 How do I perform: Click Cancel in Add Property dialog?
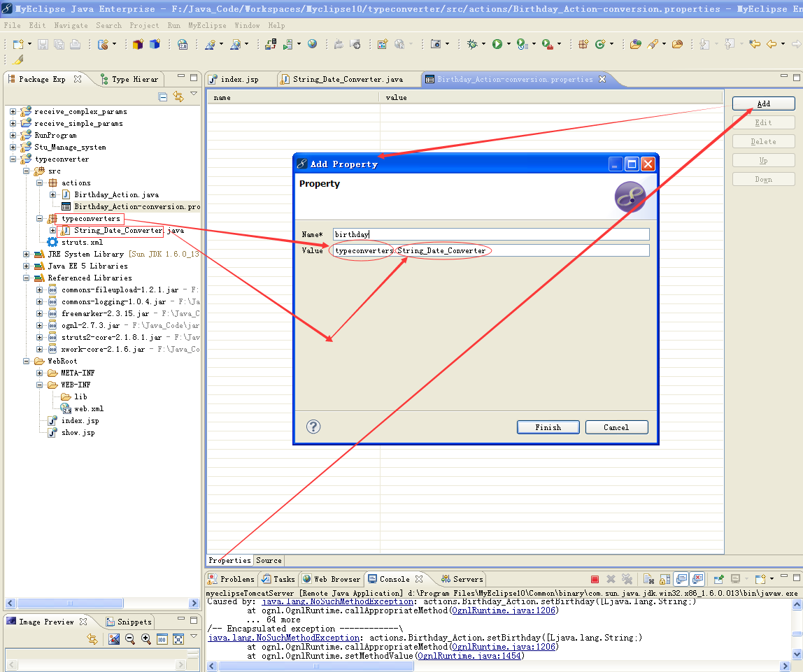(x=617, y=427)
